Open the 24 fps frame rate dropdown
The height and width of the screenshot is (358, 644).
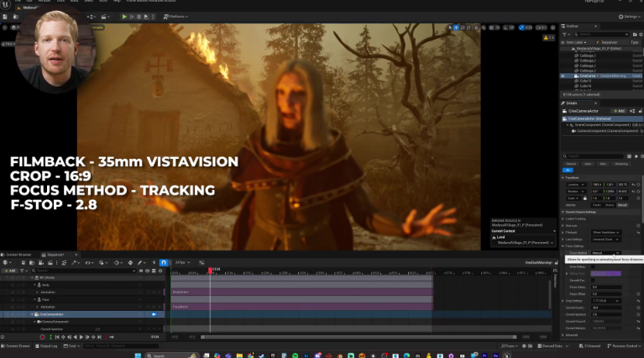pyautogui.click(x=182, y=263)
